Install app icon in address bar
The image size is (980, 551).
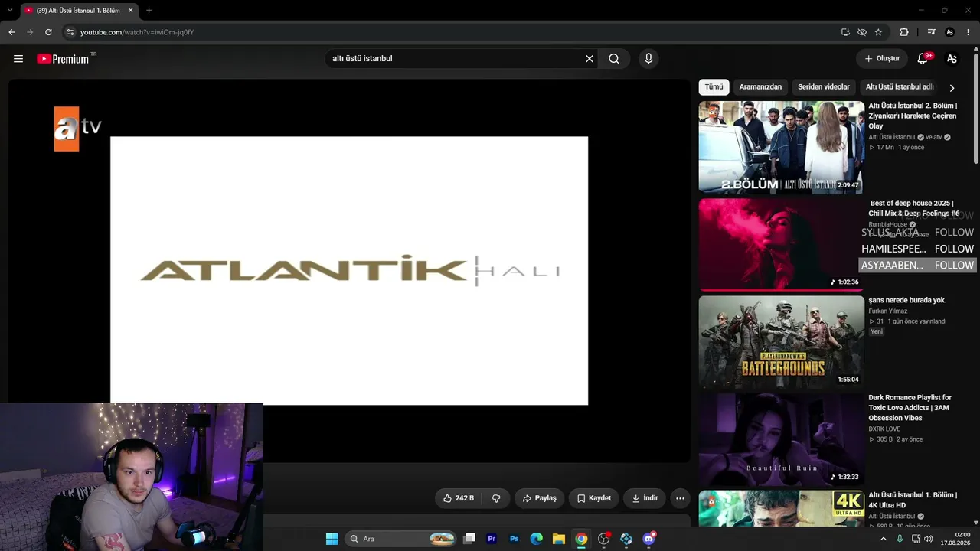845,32
